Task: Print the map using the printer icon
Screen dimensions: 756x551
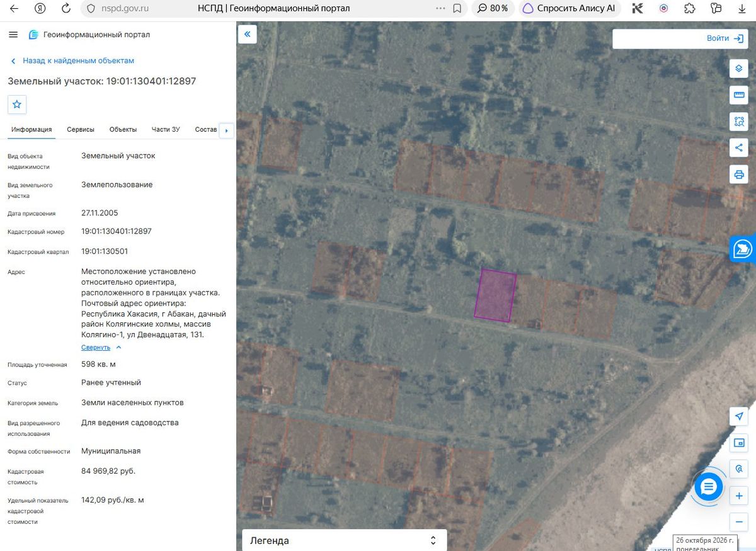Action: [738, 174]
